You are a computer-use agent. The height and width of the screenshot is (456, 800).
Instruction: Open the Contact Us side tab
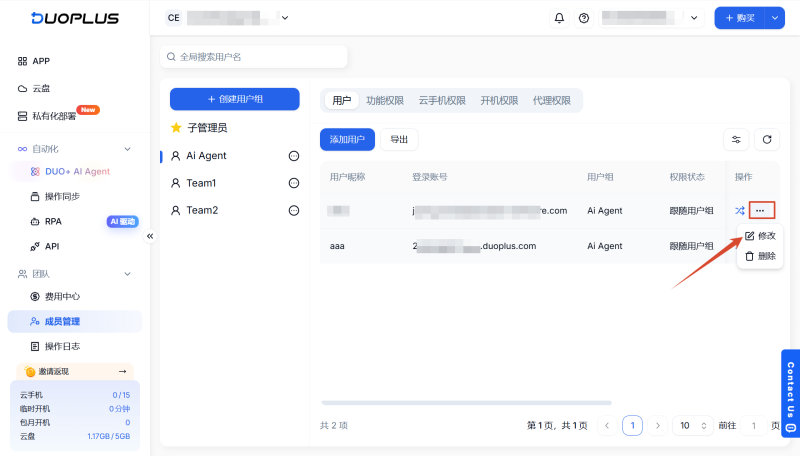click(790, 394)
